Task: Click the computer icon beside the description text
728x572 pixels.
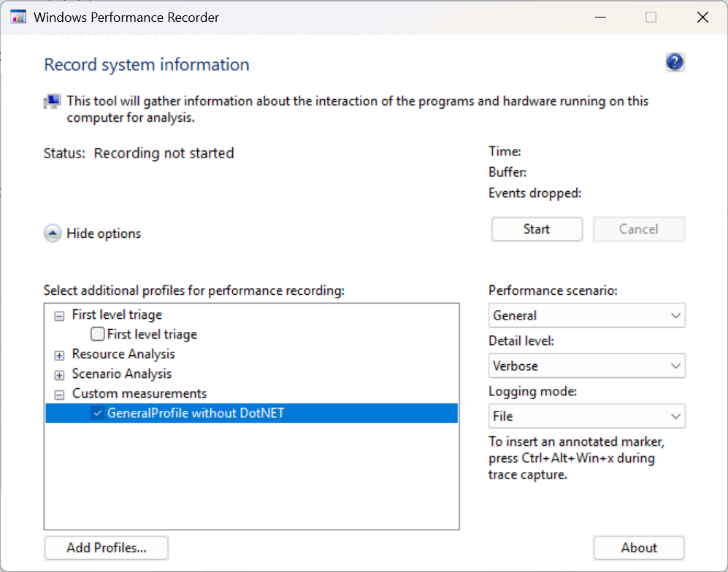Action: (53, 102)
